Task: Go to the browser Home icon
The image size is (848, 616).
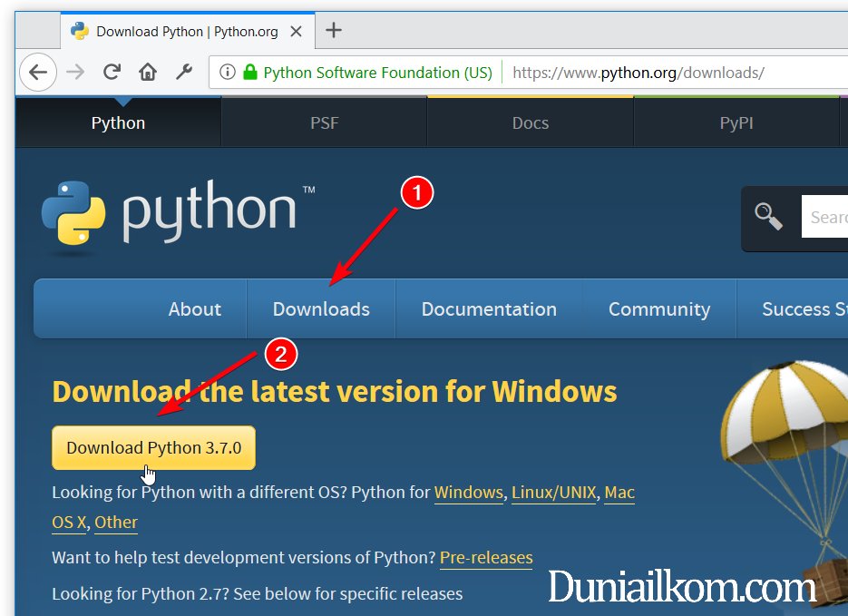Action: pyautogui.click(x=148, y=72)
